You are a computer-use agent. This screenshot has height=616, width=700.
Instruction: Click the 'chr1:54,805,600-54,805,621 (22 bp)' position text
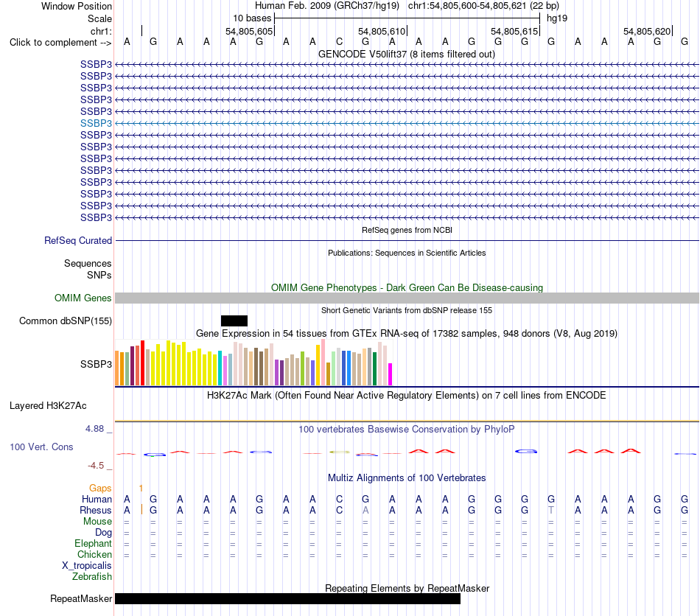click(x=483, y=6)
